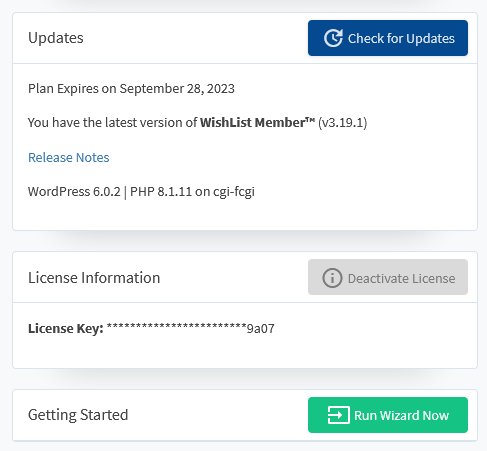Click the WordPress 6.0.2 version text
This screenshot has width=487, height=451.
coord(74,192)
